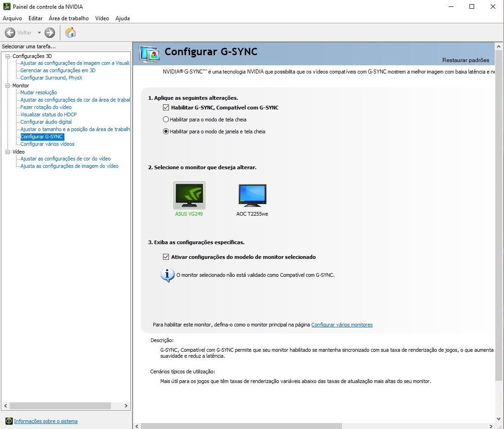Viewport: 504px width, 429px height.
Task: Click the NVIDIA system information icon
Action: (x=9, y=421)
